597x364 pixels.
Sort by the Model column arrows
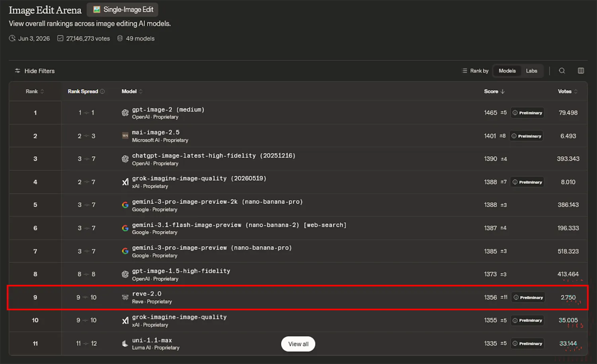point(141,91)
